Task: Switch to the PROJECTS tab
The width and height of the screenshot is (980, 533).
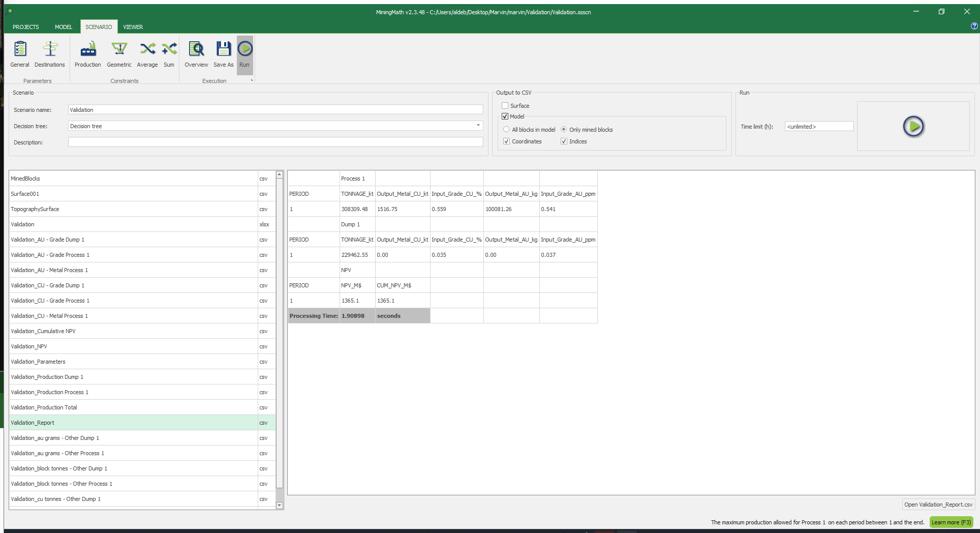Action: tap(25, 27)
